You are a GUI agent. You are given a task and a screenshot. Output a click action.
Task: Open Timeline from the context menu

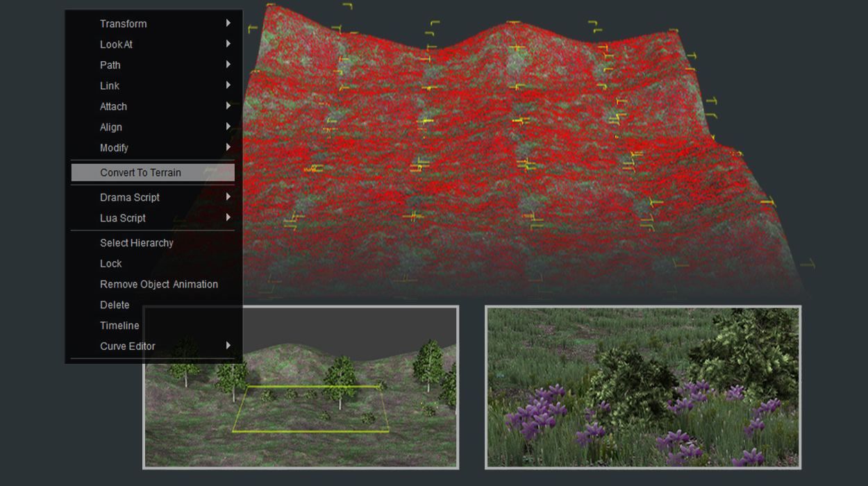(153, 326)
